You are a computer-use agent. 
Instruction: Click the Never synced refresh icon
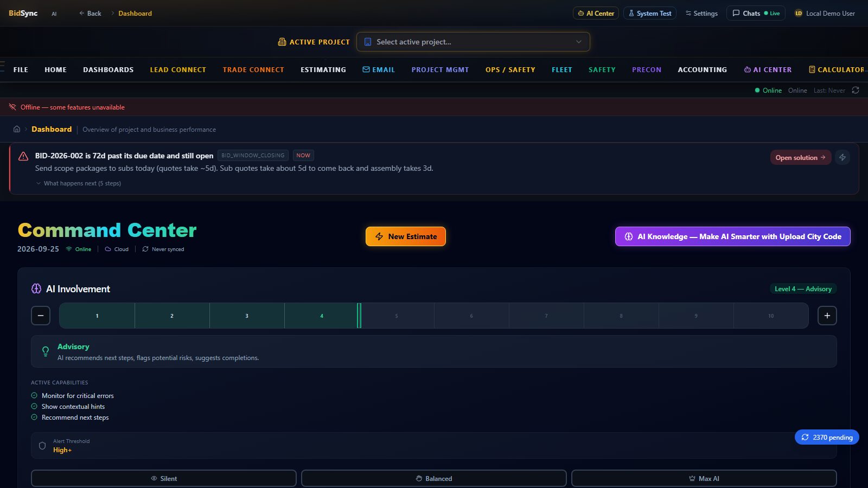(145, 249)
